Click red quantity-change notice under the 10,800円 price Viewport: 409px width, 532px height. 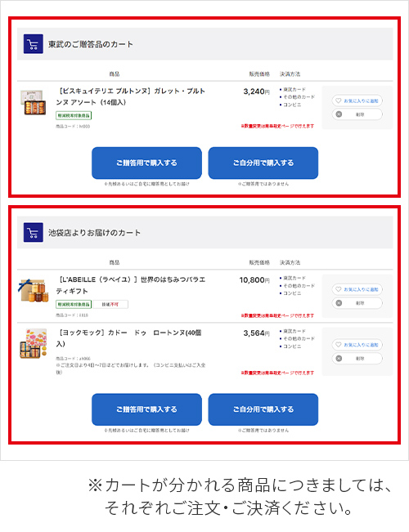click(x=277, y=315)
